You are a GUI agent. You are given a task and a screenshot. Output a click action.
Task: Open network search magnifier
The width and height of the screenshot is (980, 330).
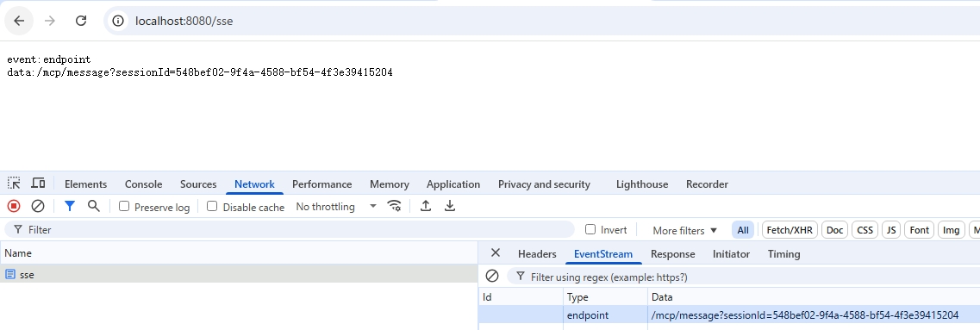coord(94,206)
